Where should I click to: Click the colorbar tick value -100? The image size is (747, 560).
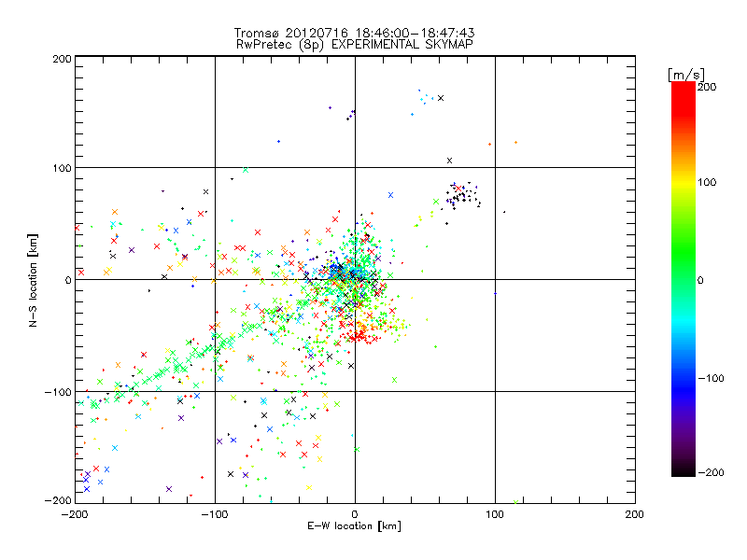point(711,378)
